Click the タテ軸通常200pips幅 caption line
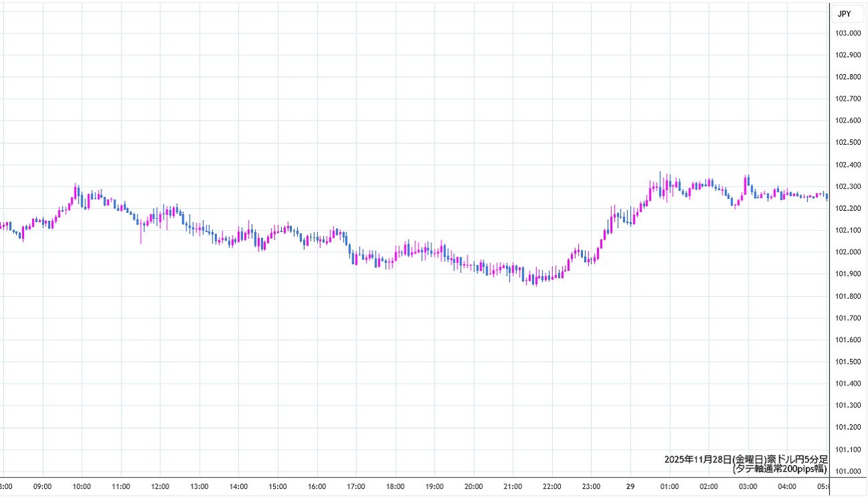 780,469
